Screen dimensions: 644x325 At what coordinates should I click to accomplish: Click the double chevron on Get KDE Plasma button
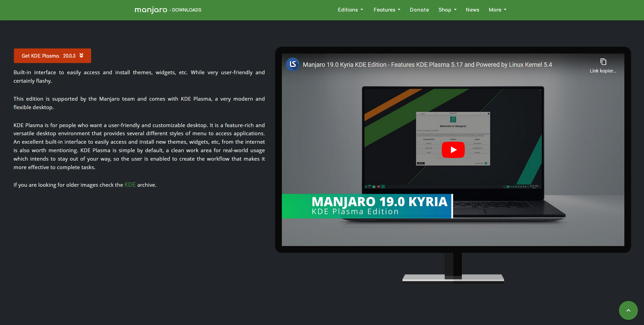point(81,56)
